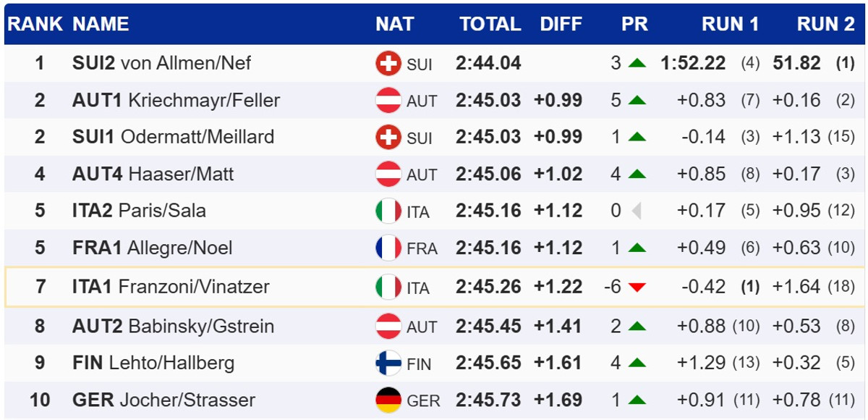Sort the table by the NAT column
868x420 pixels.
394,24
